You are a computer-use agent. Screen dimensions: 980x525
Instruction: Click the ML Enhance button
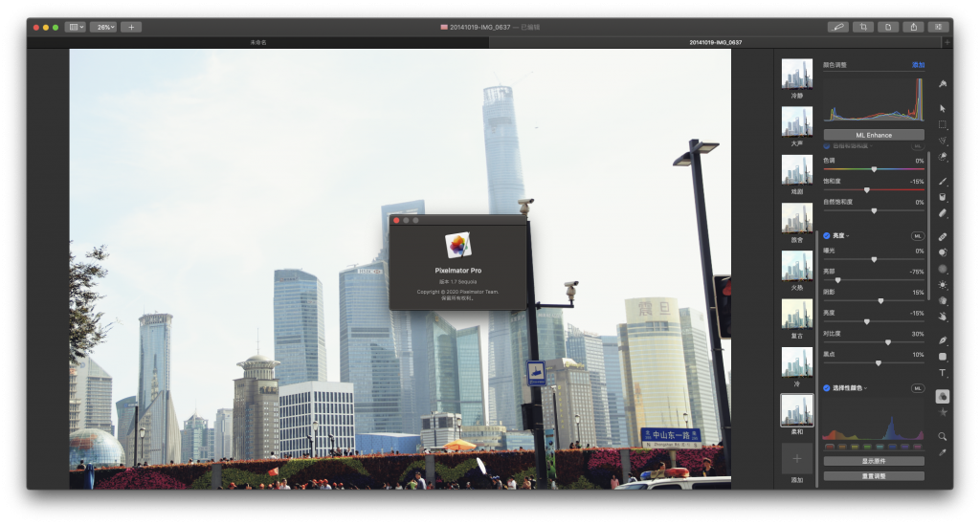(874, 135)
